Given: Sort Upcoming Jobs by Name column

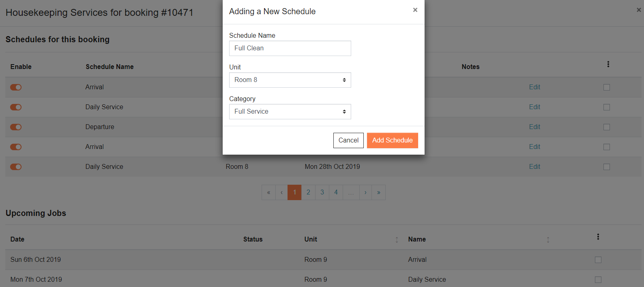Looking at the screenshot, I should coord(548,240).
